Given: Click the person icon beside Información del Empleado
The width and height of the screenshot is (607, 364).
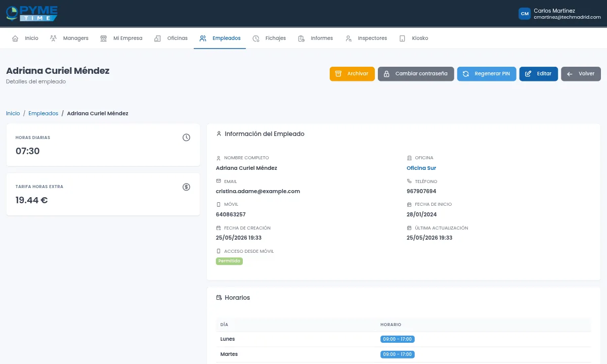Looking at the screenshot, I should (x=219, y=134).
